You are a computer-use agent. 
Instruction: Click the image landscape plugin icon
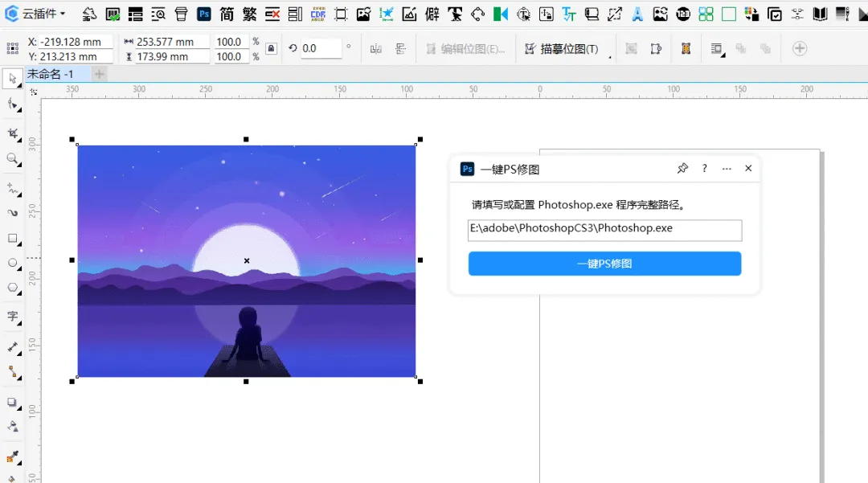click(x=364, y=14)
